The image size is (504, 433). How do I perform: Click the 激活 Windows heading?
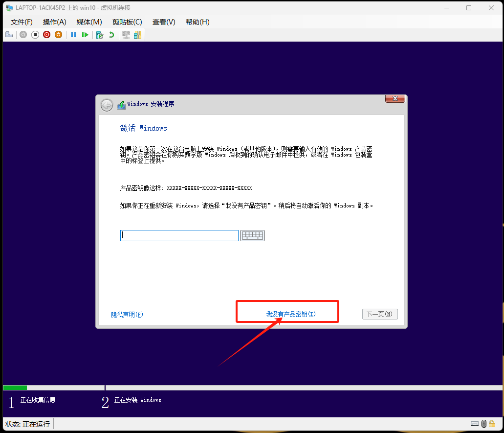(143, 128)
